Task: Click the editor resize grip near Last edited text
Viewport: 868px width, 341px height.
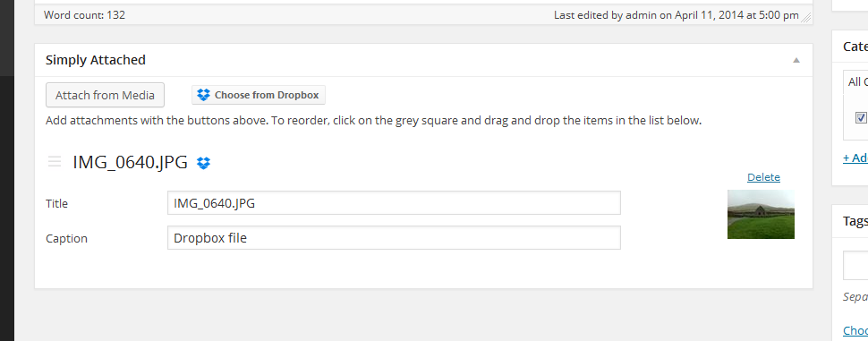Action: (806, 17)
